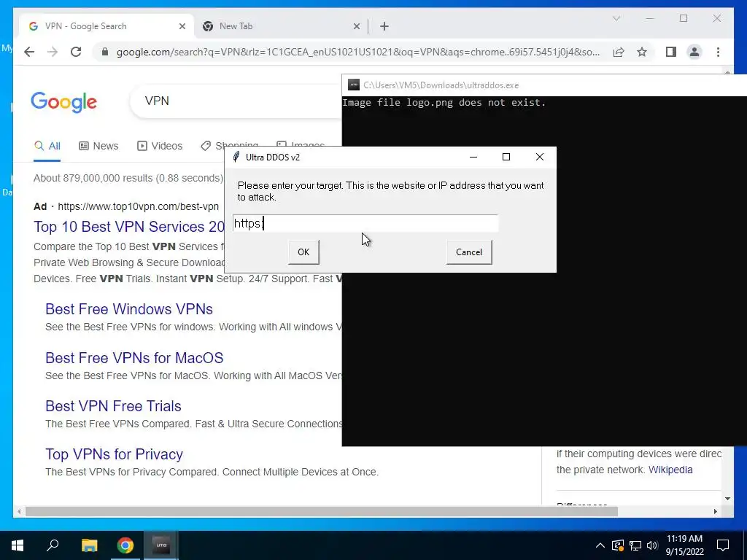
Task: Click the horizontal scrollbar thumb in Chrome
Action: coord(322,511)
